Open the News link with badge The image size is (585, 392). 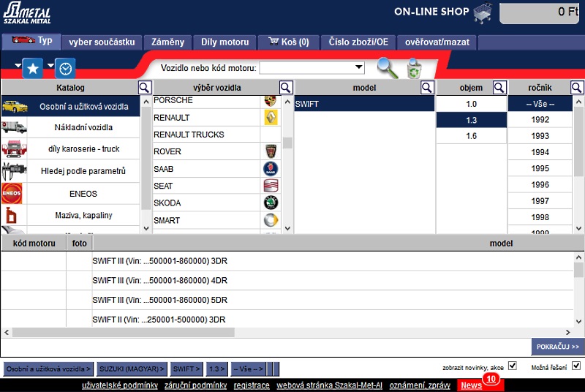(x=471, y=385)
